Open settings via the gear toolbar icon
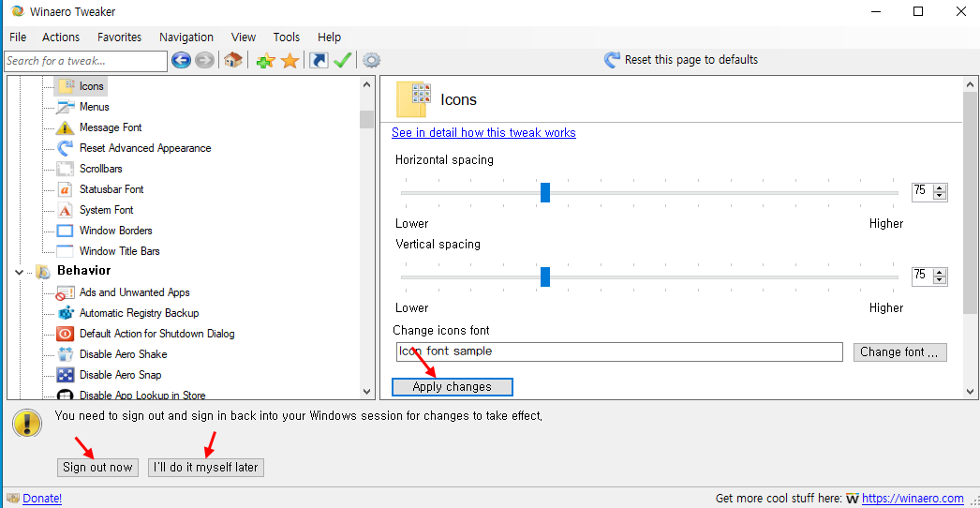The height and width of the screenshot is (508, 980). tap(372, 61)
